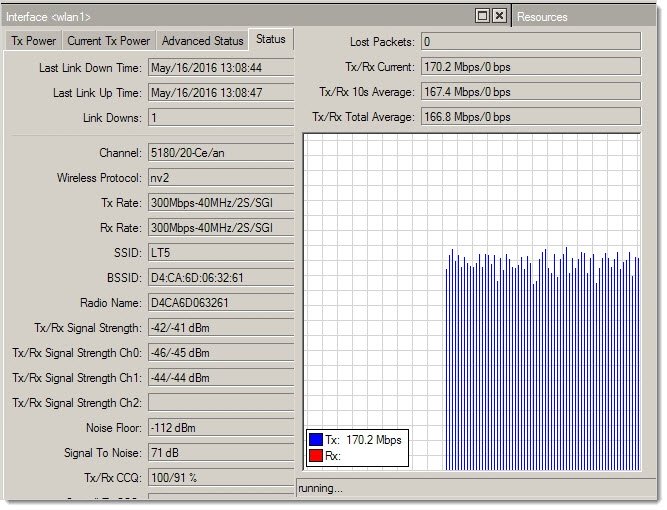Maximize the Interface wlan1 window

pyautogui.click(x=482, y=16)
